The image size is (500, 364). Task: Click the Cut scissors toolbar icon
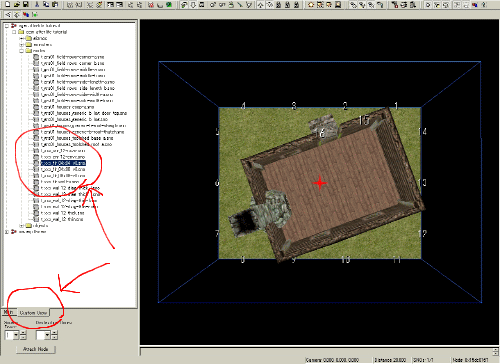tap(37, 4)
